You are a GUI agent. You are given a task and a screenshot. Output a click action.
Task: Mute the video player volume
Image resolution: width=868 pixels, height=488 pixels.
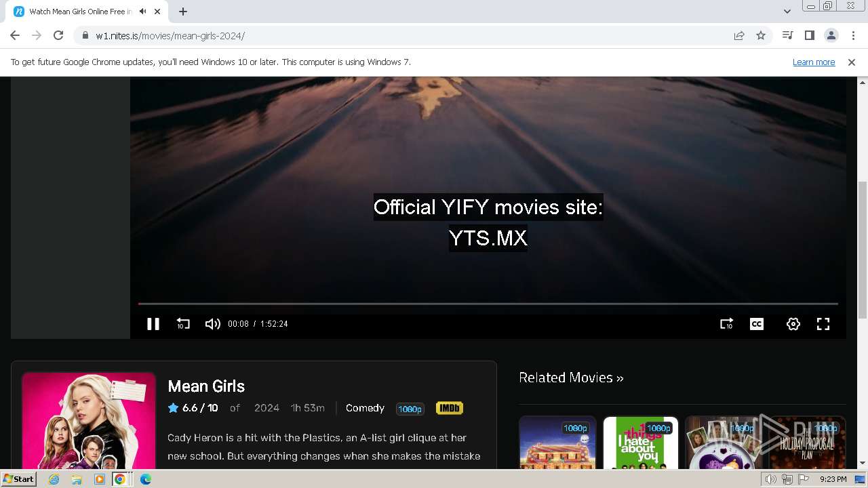[212, 324]
